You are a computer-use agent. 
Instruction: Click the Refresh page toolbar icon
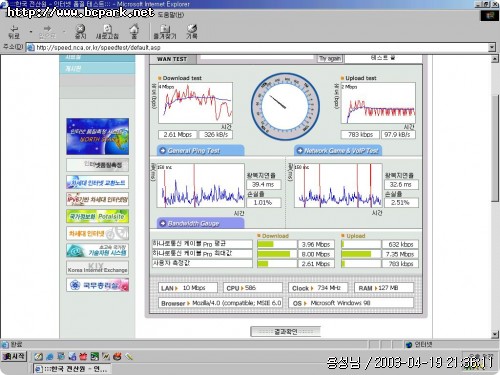click(x=107, y=31)
